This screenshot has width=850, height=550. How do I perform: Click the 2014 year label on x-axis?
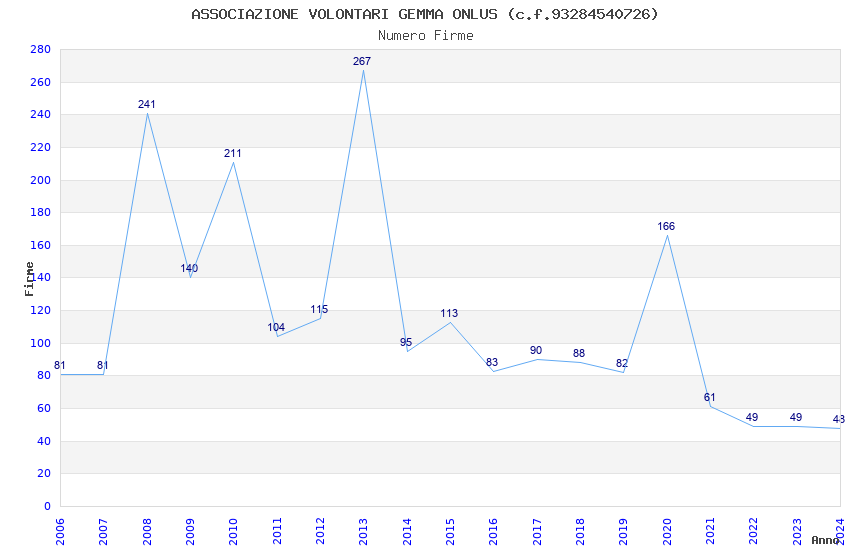(x=407, y=532)
